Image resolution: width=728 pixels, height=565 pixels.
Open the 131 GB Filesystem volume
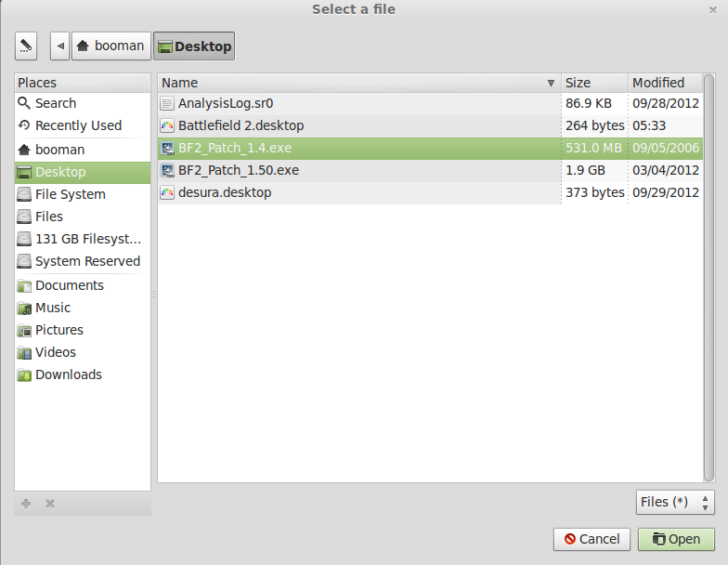click(x=83, y=239)
